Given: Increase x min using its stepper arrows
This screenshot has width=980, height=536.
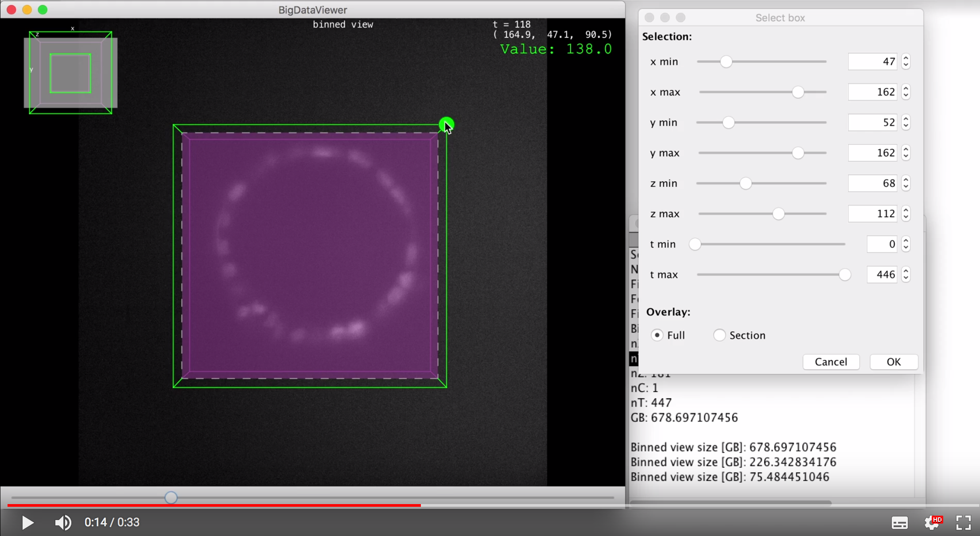Looking at the screenshot, I should tap(906, 59).
